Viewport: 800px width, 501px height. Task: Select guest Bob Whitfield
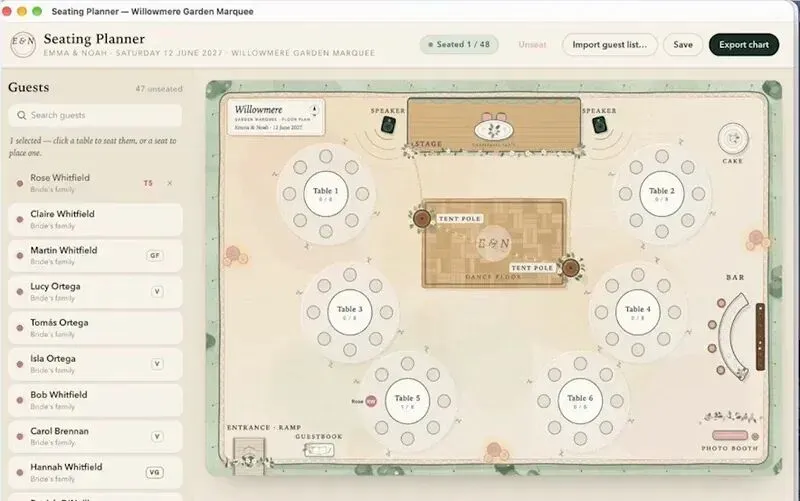(95, 400)
